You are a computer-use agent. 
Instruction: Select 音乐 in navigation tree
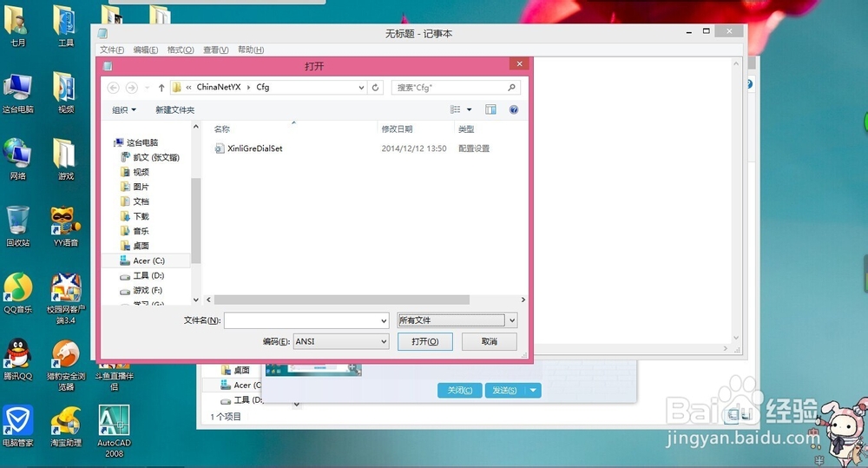tap(135, 231)
